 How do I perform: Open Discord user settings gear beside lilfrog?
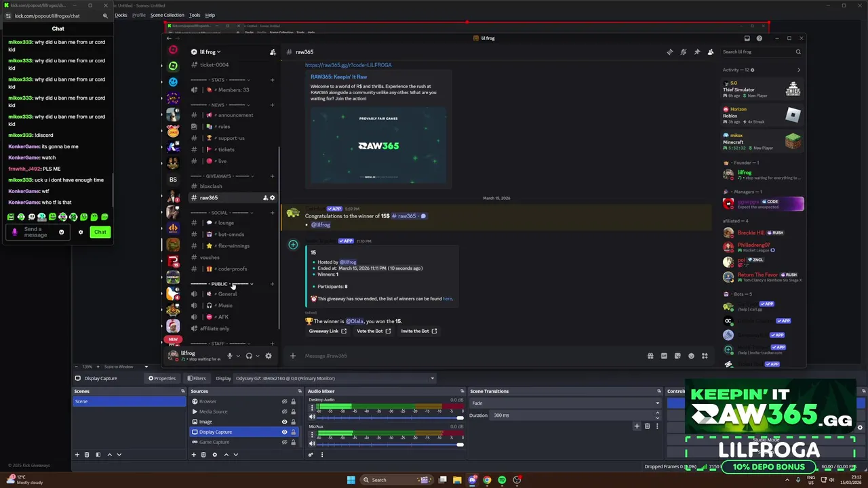coord(269,356)
